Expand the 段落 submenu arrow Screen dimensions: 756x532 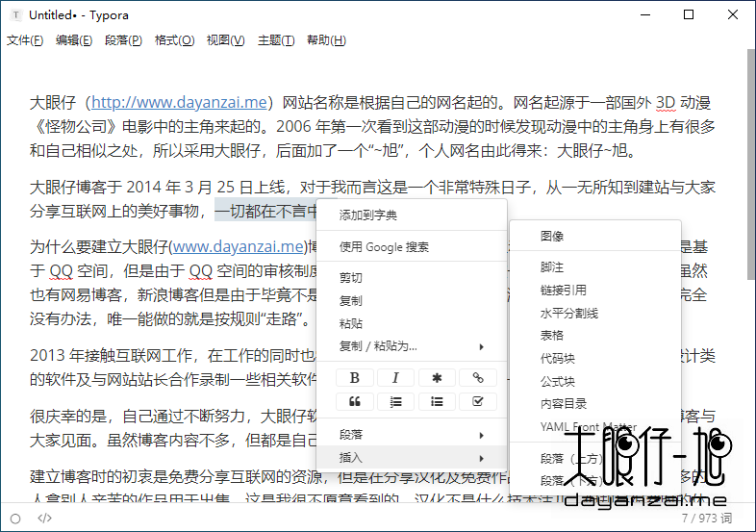[x=481, y=435]
